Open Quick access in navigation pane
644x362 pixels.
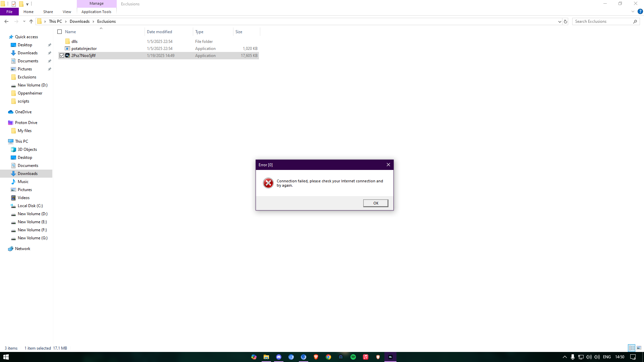click(x=26, y=37)
